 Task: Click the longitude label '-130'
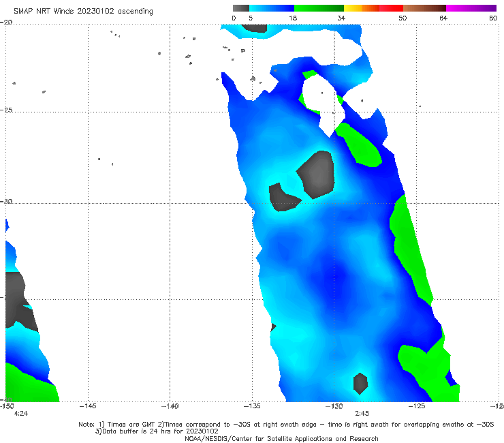click(x=334, y=406)
